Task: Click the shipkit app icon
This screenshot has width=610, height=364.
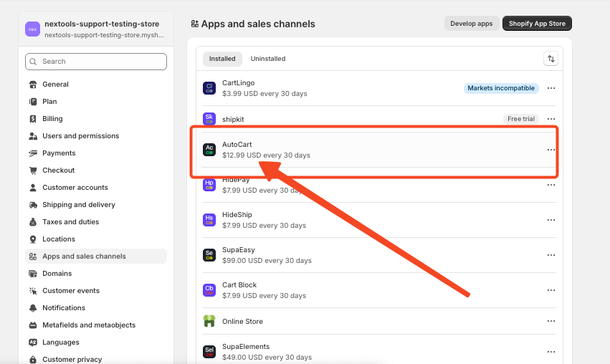Action: (x=209, y=118)
